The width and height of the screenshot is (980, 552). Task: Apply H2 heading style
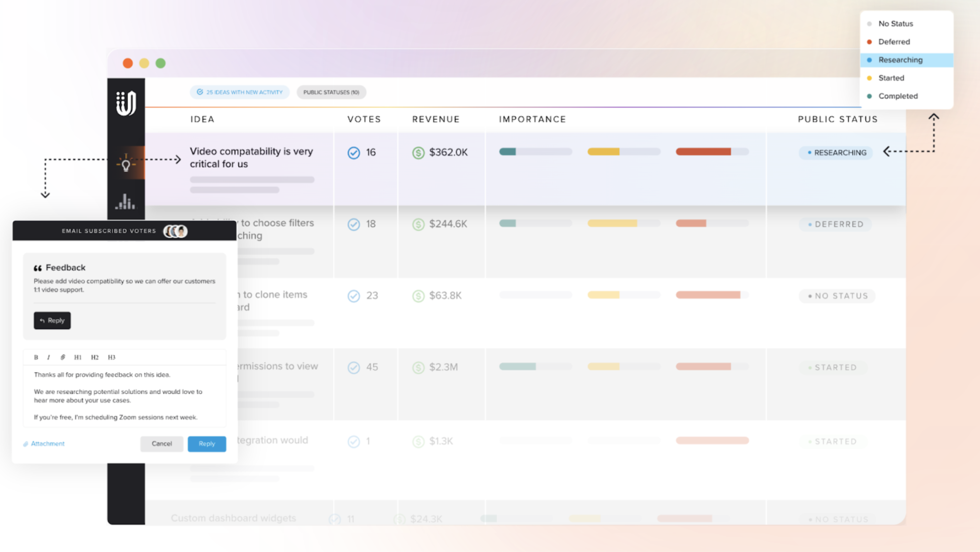[x=94, y=357]
